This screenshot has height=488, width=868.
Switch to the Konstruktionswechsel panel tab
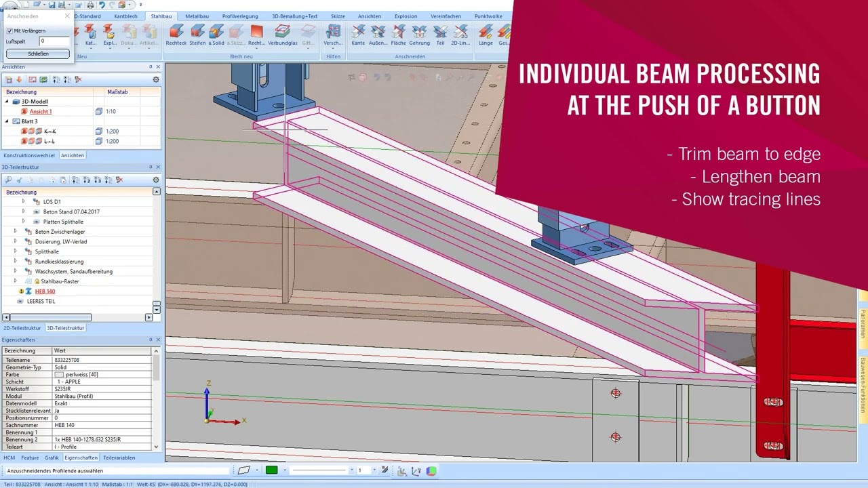[29, 155]
